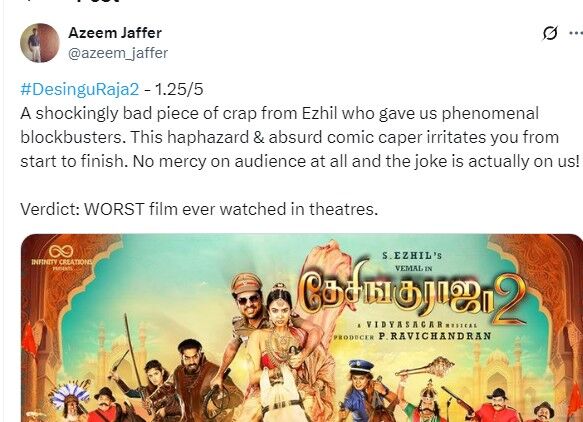
Task: Open the Desingu Raja 2 poster image
Action: tap(302, 328)
